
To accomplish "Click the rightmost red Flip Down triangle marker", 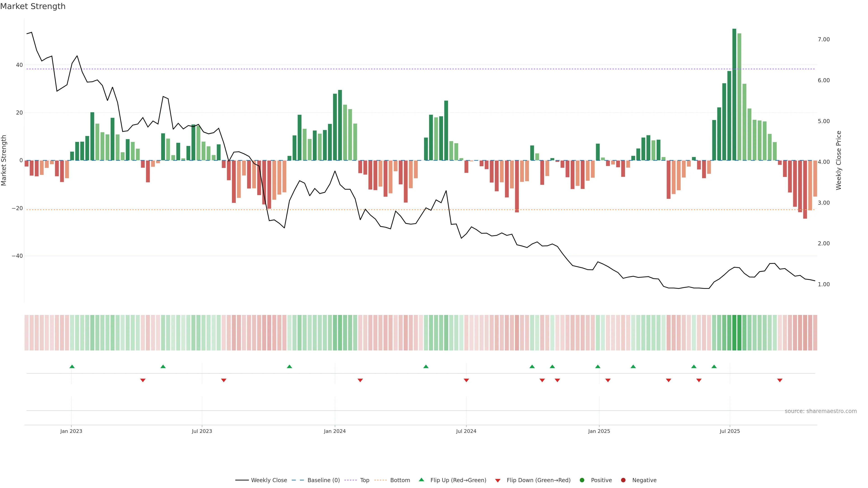I will tap(780, 380).
